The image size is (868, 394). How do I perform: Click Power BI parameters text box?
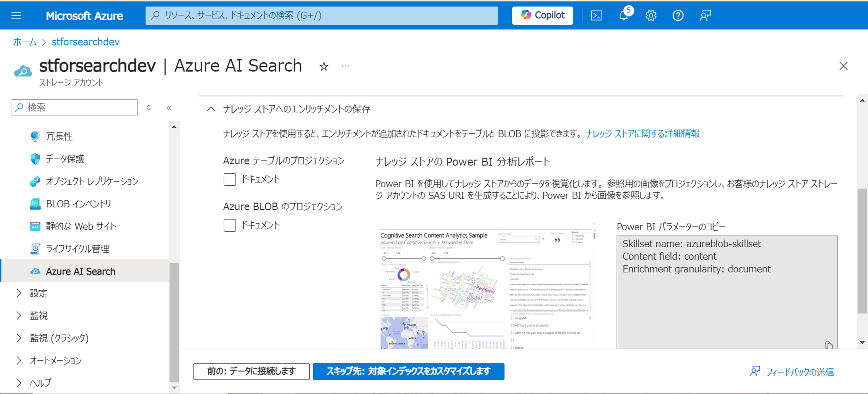click(727, 292)
